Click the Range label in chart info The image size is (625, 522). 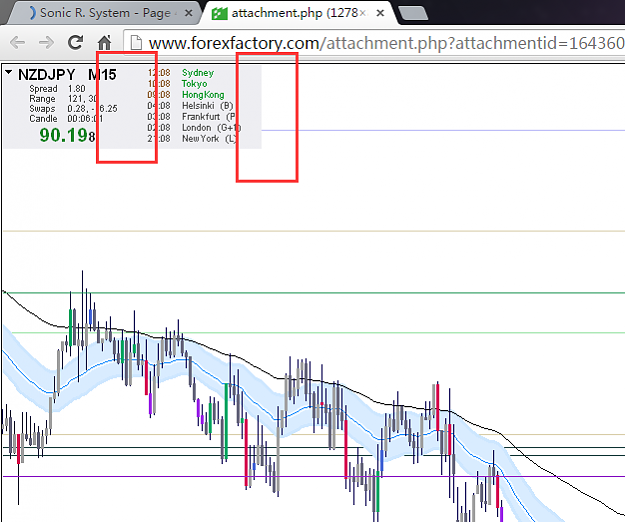42,99
